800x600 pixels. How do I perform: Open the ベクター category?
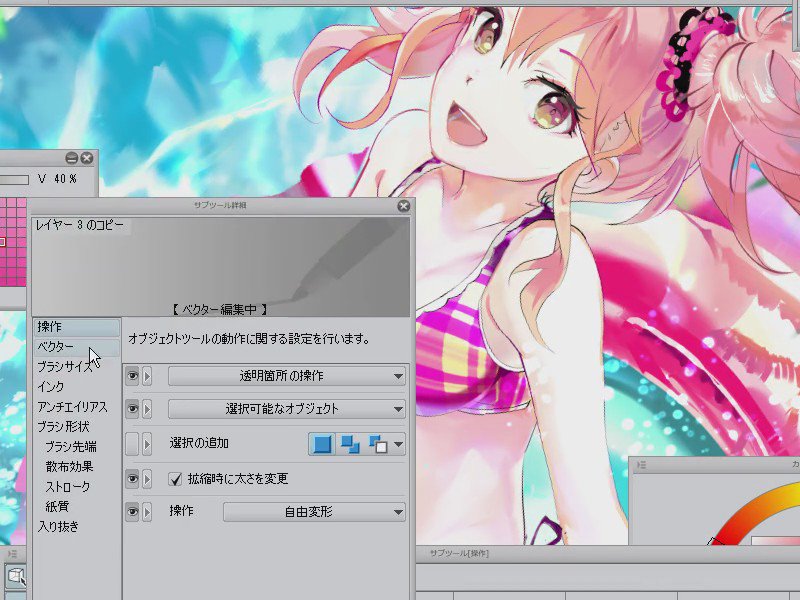click(x=77, y=347)
